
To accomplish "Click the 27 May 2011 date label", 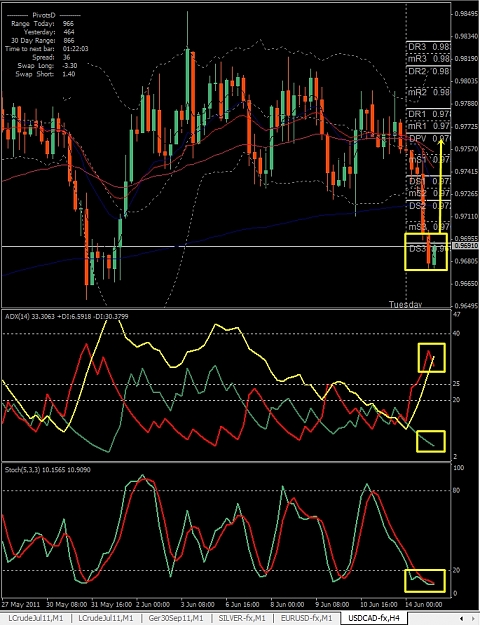I will [21, 604].
